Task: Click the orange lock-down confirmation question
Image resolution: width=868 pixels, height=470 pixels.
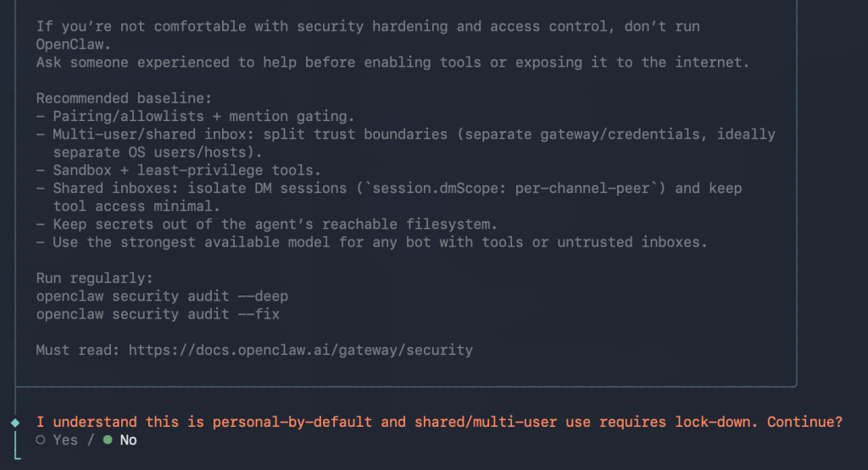Action: click(x=439, y=422)
